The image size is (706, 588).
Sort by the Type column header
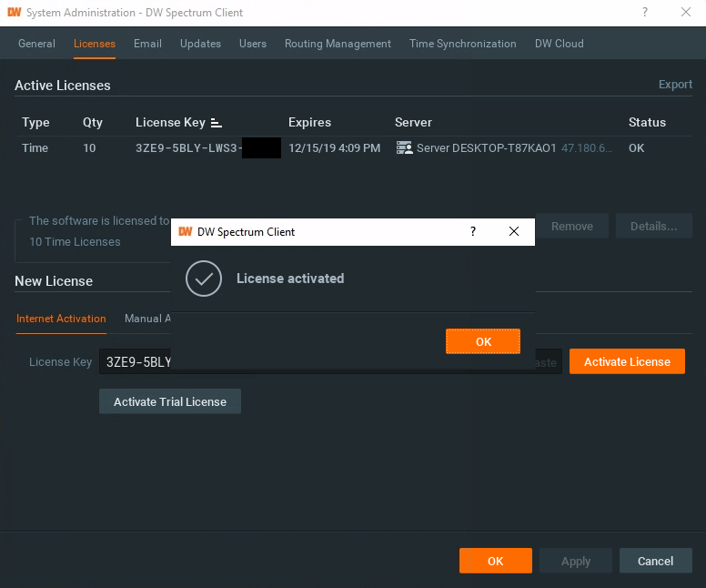(x=35, y=123)
